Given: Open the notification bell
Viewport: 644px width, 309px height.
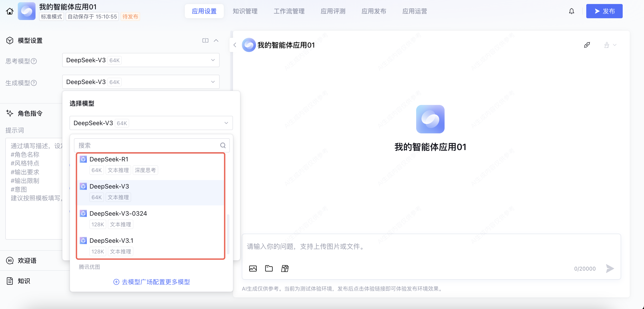Looking at the screenshot, I should (572, 11).
